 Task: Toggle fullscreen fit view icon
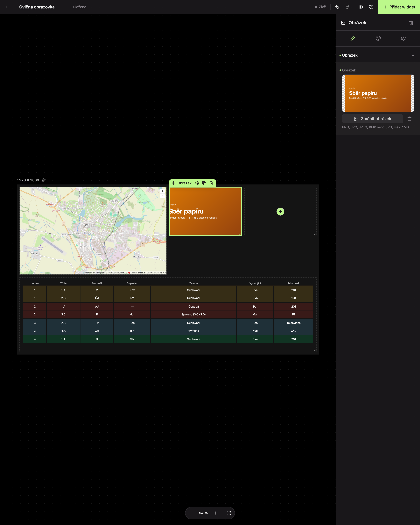click(229, 513)
